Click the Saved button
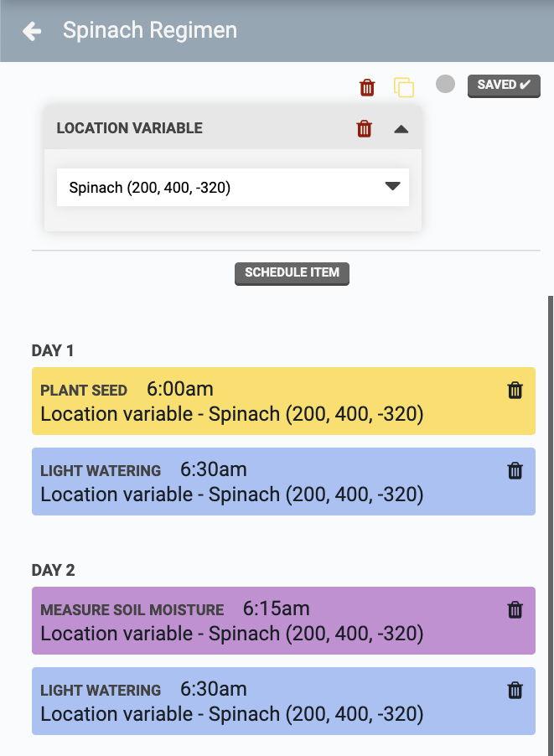 pos(504,85)
